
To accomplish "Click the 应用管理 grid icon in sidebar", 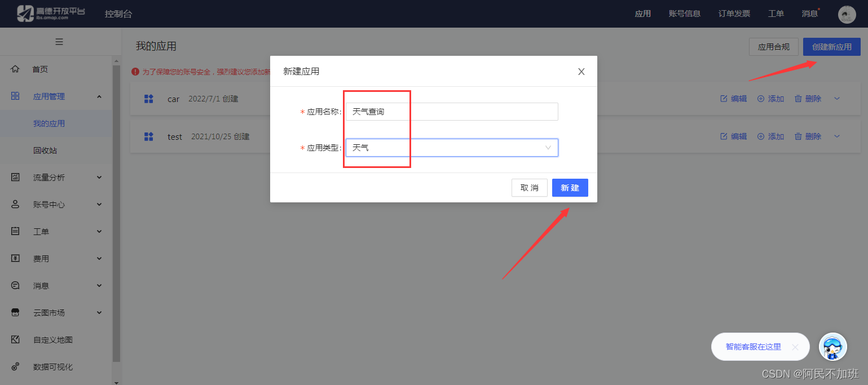I will coord(15,96).
